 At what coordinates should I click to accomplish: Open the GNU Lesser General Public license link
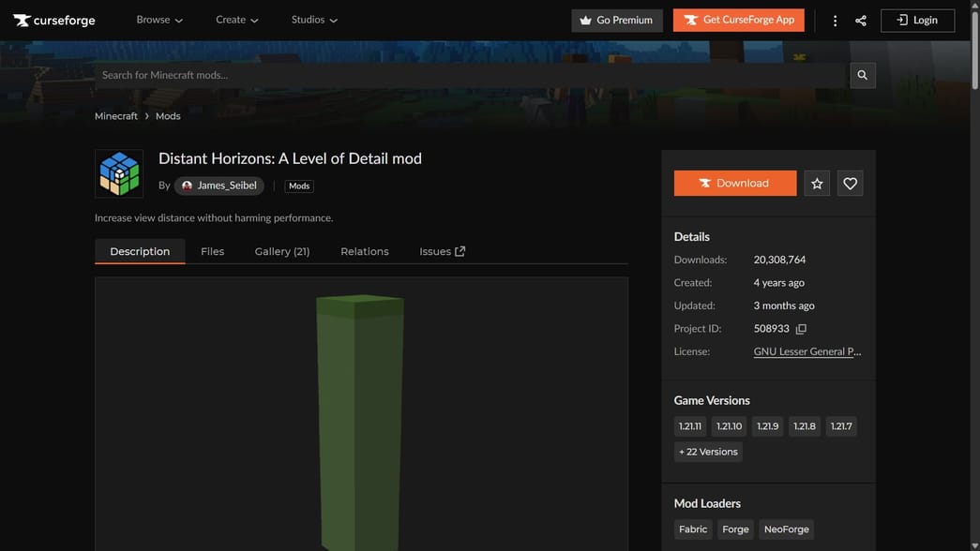coord(807,350)
